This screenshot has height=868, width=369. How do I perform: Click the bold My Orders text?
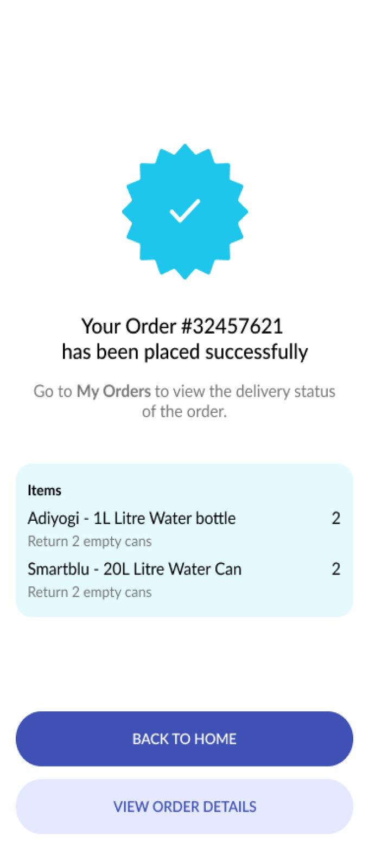coord(113,391)
